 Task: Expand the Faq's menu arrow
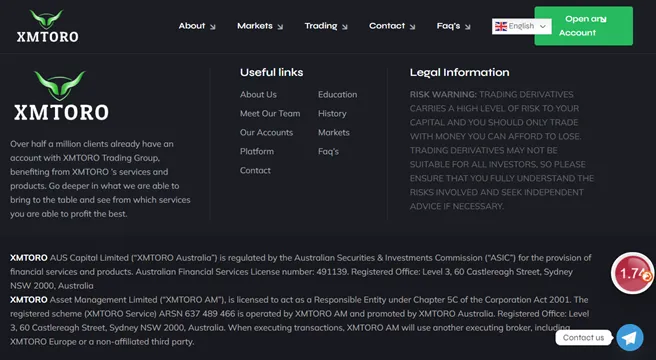pos(467,27)
